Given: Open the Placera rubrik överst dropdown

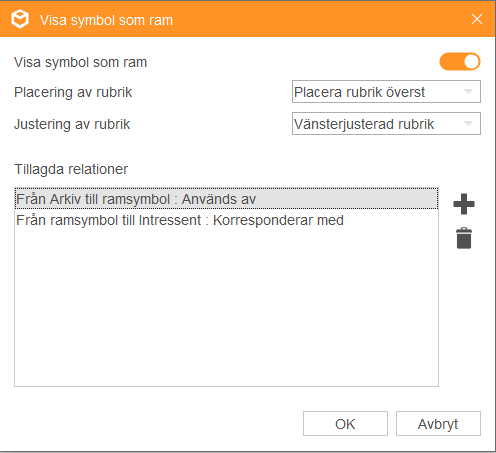Looking at the screenshot, I should (386, 91).
